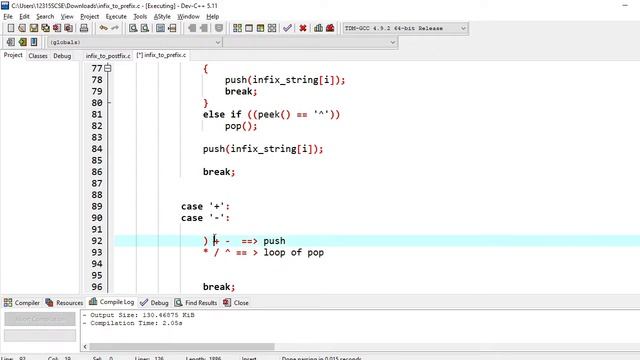
Task: Open the Find Results bottom tab
Action: click(196, 303)
